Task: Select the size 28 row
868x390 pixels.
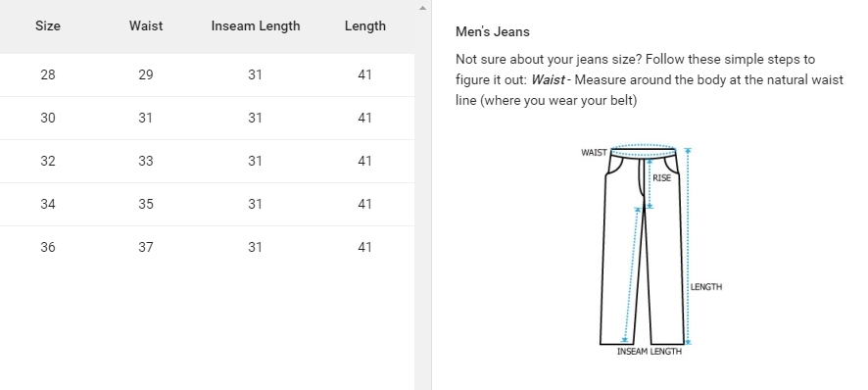Action: point(207,74)
